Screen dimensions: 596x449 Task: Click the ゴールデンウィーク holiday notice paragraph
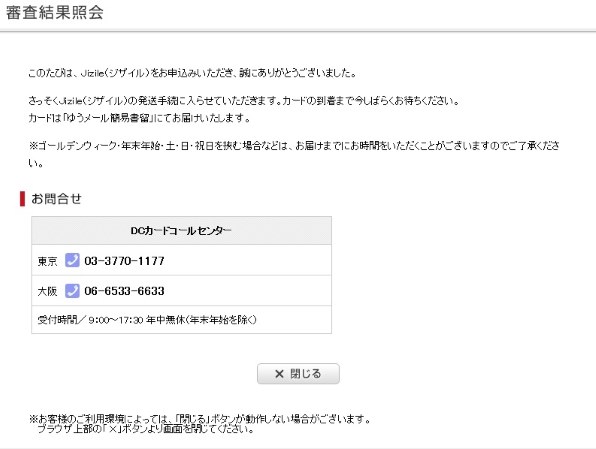pyautogui.click(x=293, y=154)
